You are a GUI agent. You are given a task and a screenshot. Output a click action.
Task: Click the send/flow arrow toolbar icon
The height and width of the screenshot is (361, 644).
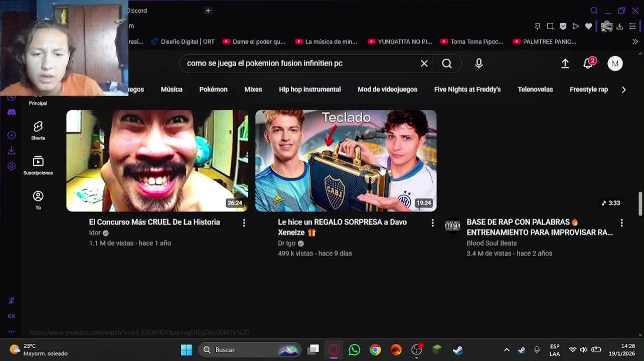pos(576,26)
